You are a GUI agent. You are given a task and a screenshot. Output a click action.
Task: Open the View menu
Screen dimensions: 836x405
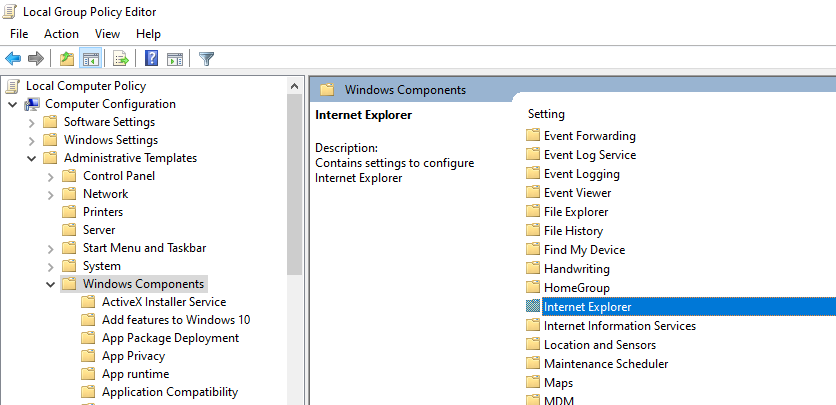click(107, 34)
